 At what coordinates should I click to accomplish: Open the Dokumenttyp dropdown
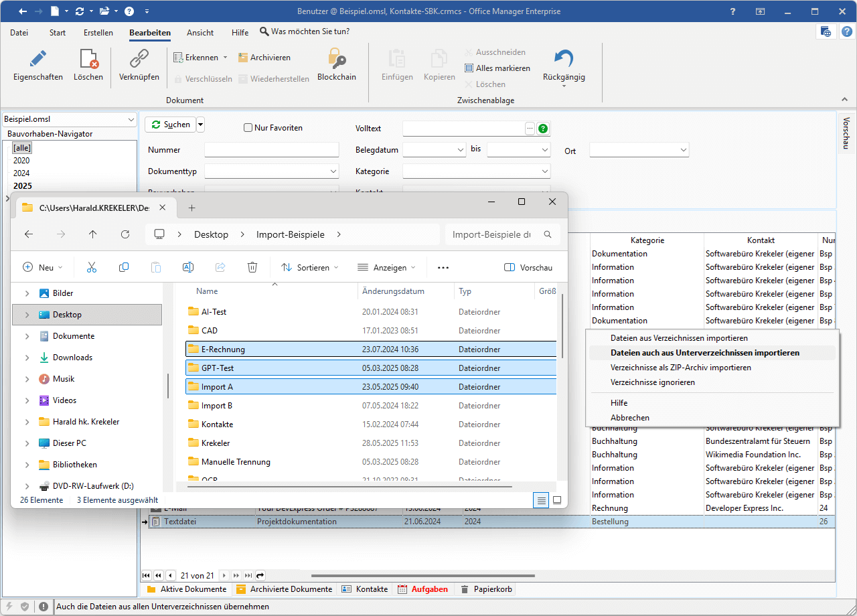click(x=333, y=172)
